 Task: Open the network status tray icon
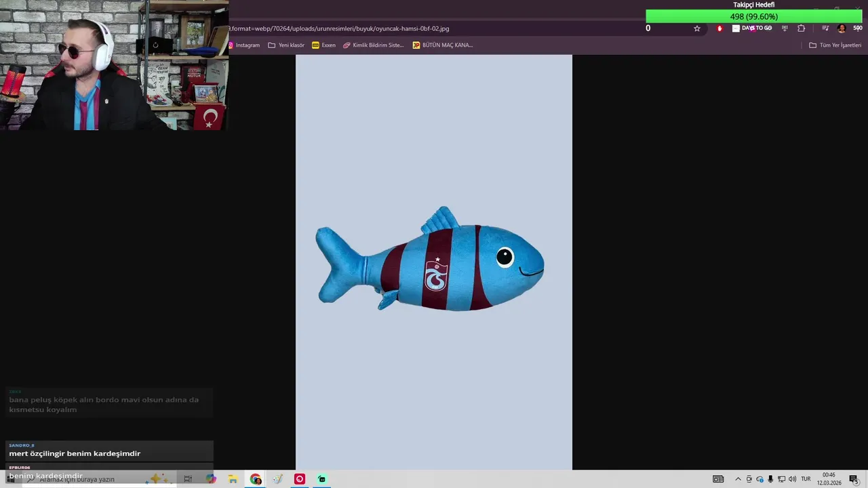781,479
